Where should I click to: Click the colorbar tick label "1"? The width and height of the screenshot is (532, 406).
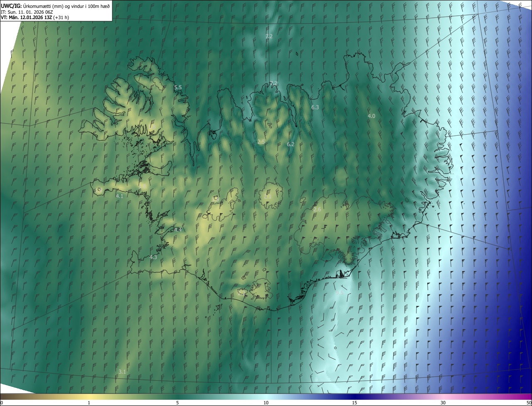click(89, 403)
